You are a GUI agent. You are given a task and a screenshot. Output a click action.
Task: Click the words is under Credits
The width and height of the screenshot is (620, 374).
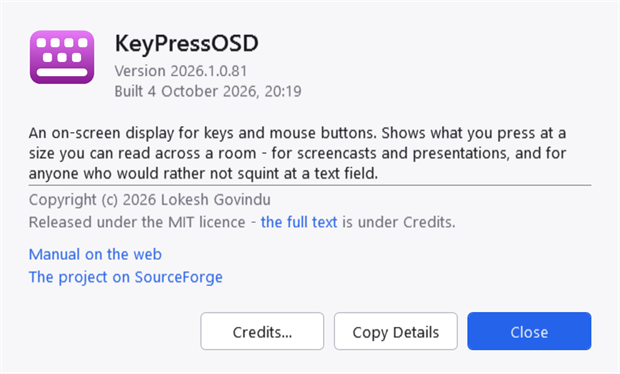399,222
